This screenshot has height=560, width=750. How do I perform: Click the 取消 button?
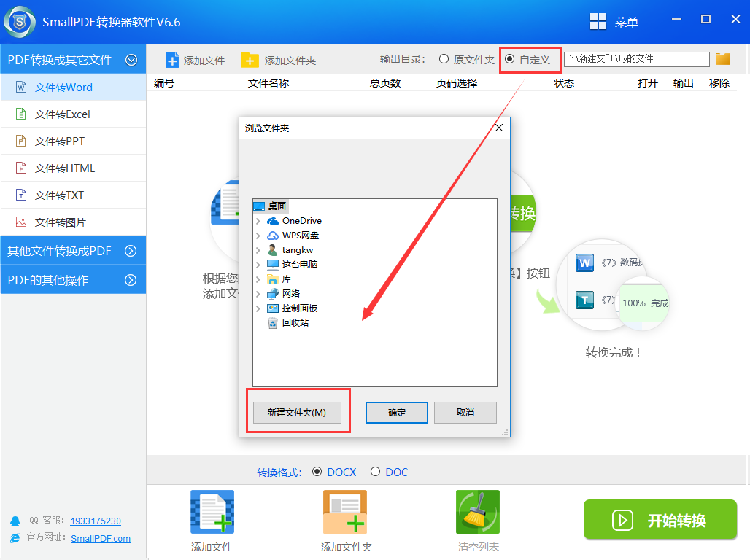coord(465,412)
